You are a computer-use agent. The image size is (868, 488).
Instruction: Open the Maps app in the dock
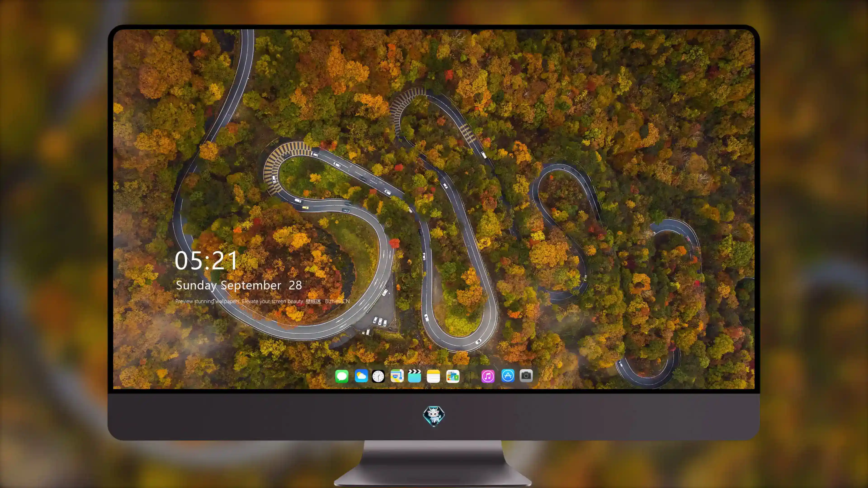click(397, 376)
